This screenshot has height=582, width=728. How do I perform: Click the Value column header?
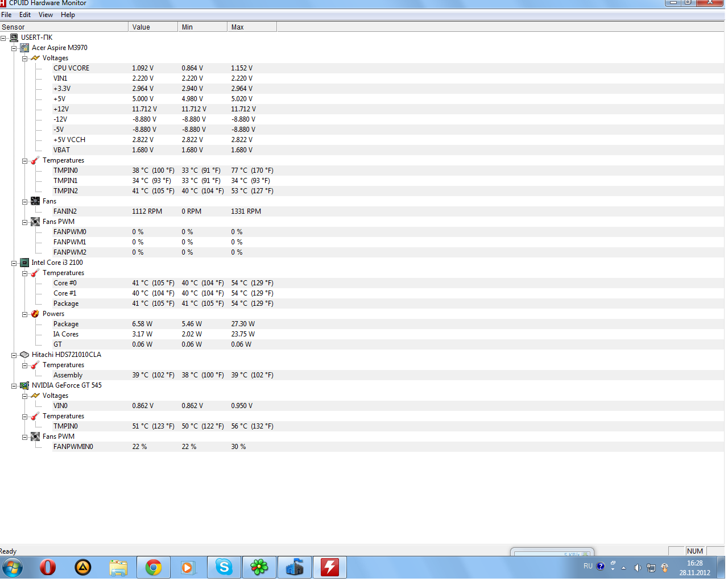point(152,27)
